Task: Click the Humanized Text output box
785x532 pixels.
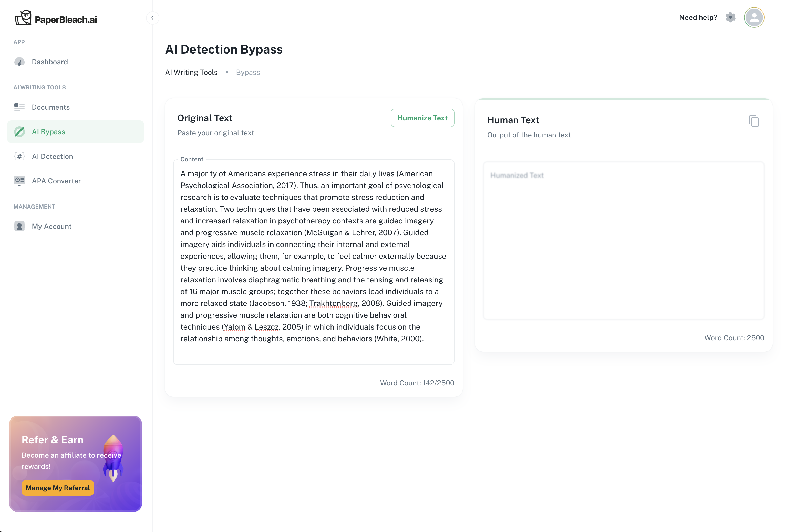Action: (x=624, y=240)
